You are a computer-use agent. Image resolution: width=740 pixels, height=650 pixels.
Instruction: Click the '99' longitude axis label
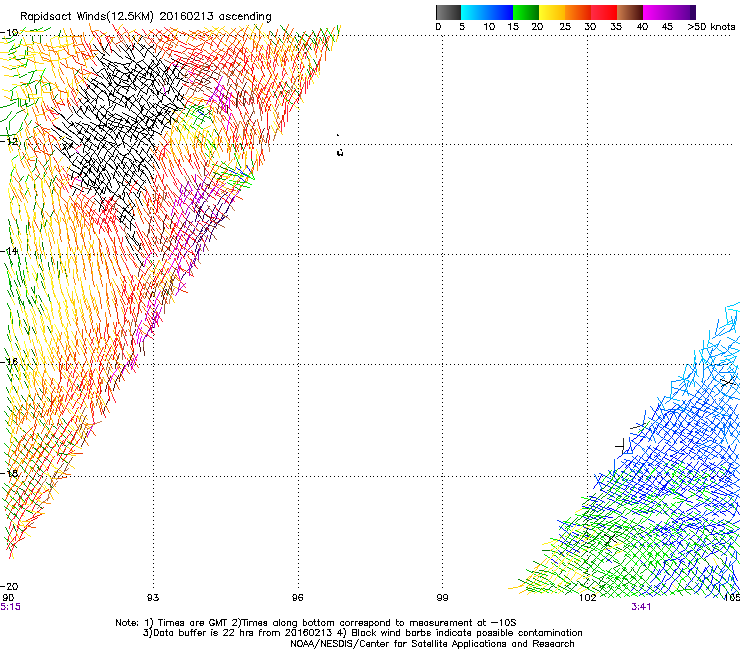pos(442,598)
